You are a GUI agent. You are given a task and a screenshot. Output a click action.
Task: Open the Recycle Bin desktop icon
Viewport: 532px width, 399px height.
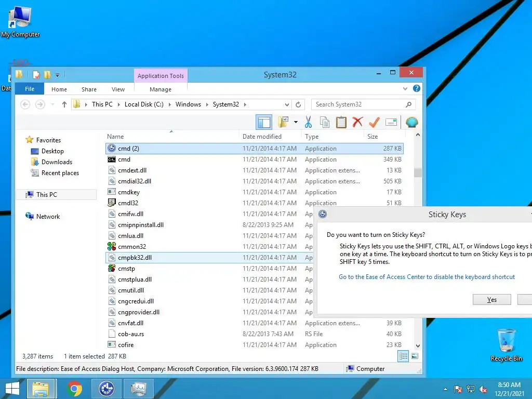click(x=506, y=345)
